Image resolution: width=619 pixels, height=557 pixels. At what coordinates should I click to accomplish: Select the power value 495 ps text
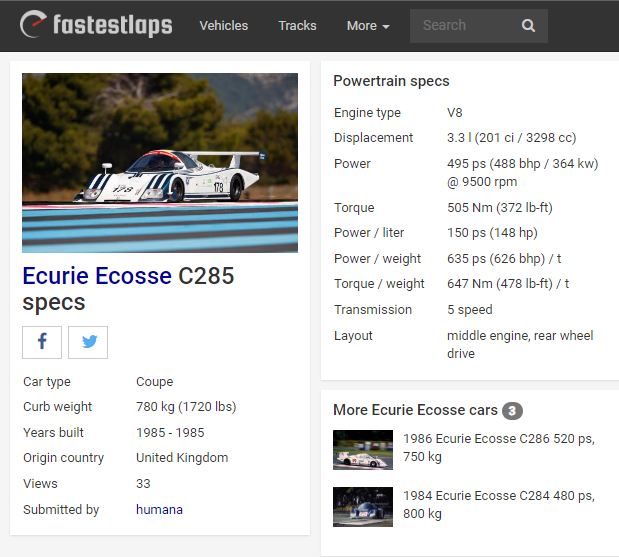(523, 173)
